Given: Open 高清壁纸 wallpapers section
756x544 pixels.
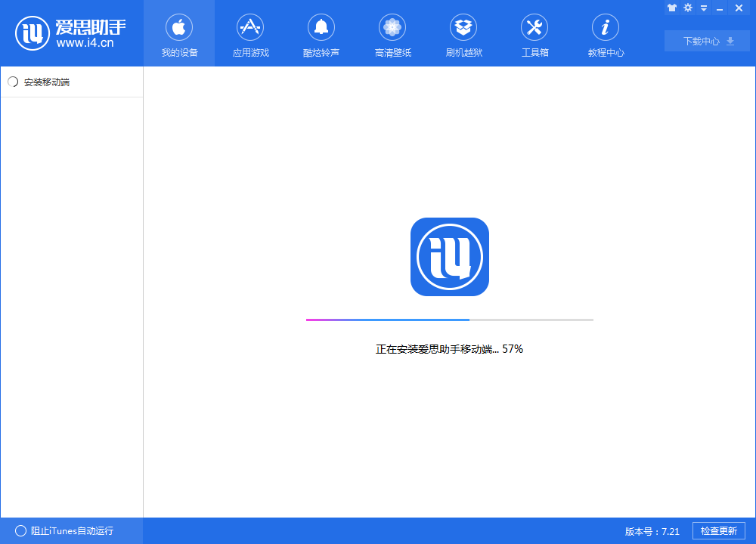Looking at the screenshot, I should 392,34.
